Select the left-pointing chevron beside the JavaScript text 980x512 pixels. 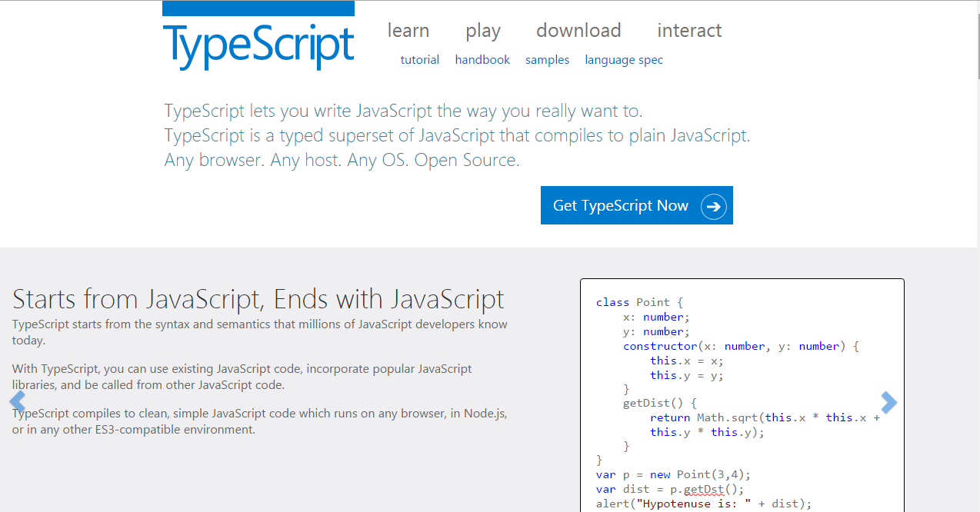16,401
